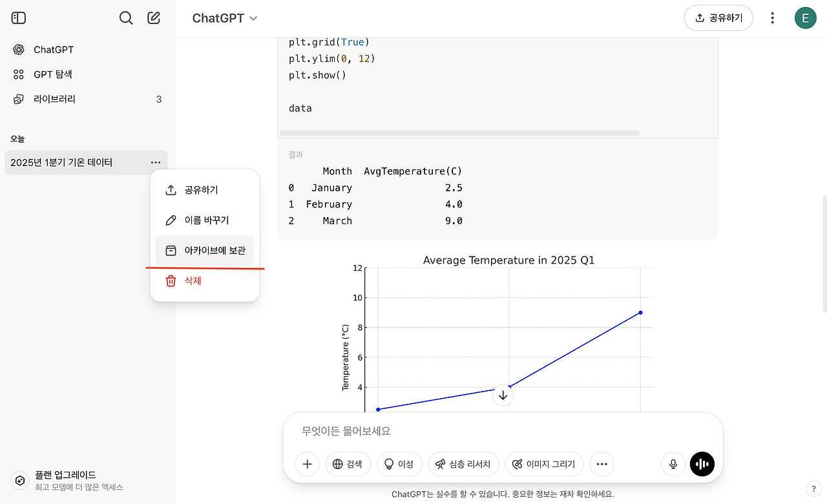Viewport: 827px width, 504px height.
Task: Click the microphone dictation icon
Action: click(673, 464)
